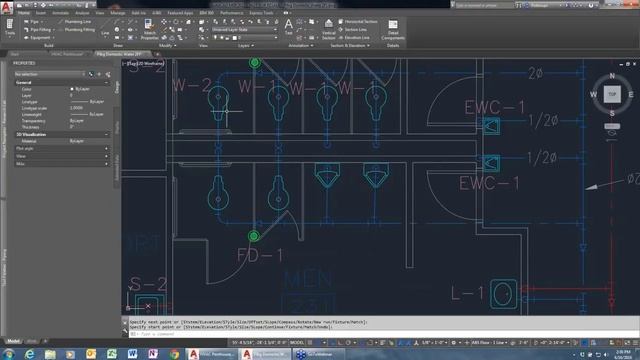Click S on the ViewCube compass
640x360 pixels.
coord(612,113)
